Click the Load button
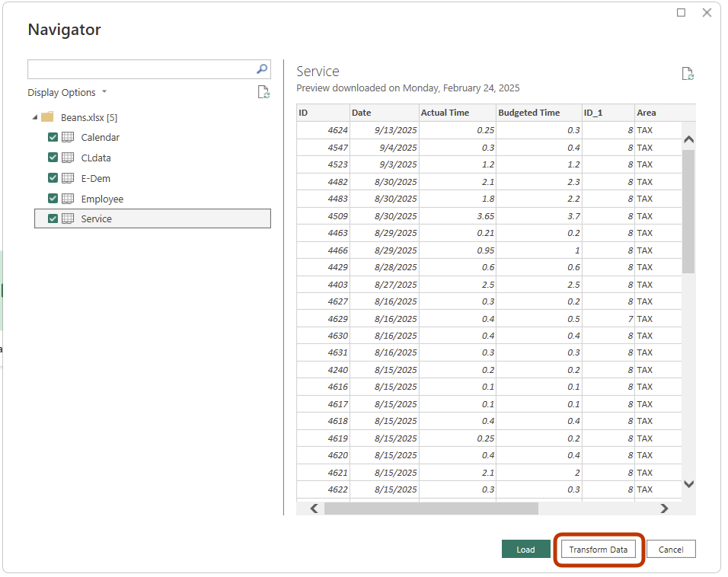 pyautogui.click(x=525, y=549)
